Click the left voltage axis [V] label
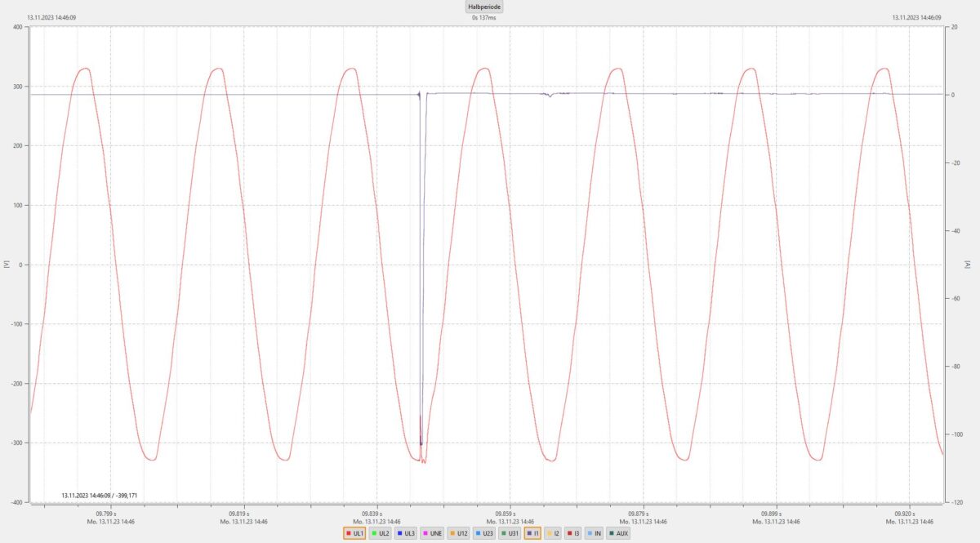Screen dimensions: 980x543 pyautogui.click(x=7, y=265)
